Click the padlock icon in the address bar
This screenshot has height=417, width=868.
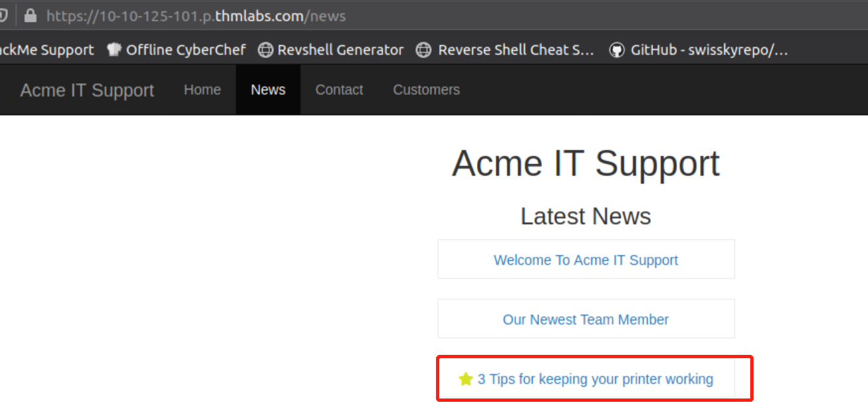tap(30, 16)
